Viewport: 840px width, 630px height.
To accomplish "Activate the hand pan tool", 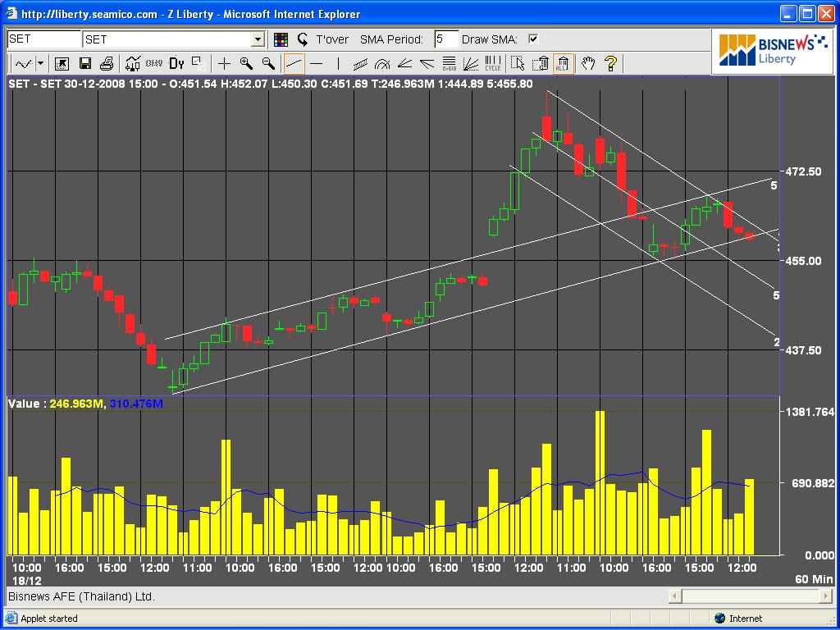I will pos(588,64).
